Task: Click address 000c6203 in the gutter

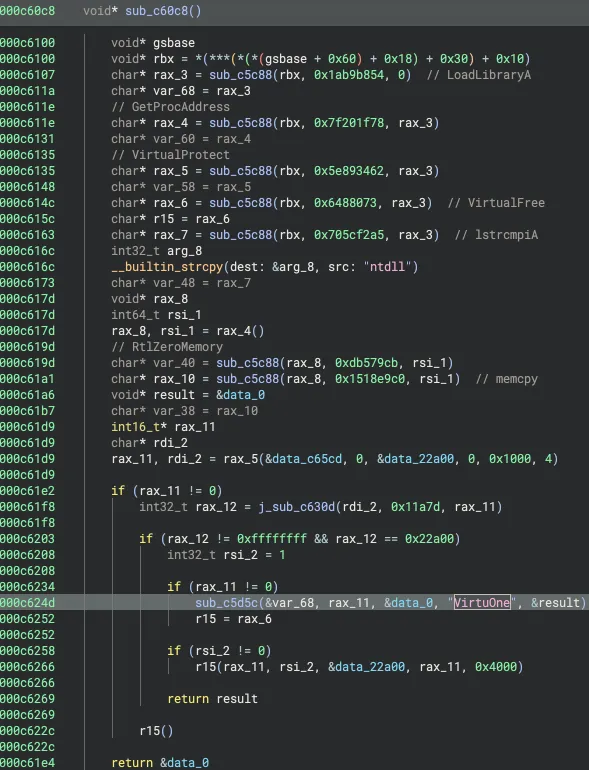Action: 28,539
